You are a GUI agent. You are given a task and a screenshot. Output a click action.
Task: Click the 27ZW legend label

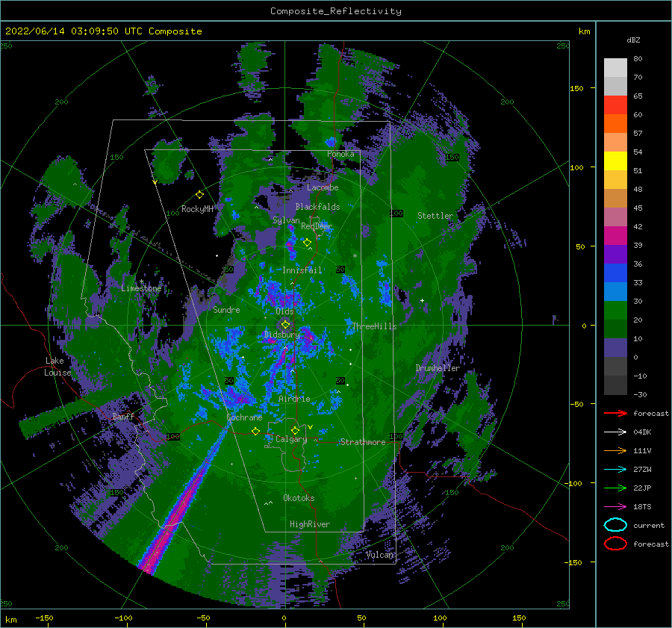point(642,470)
